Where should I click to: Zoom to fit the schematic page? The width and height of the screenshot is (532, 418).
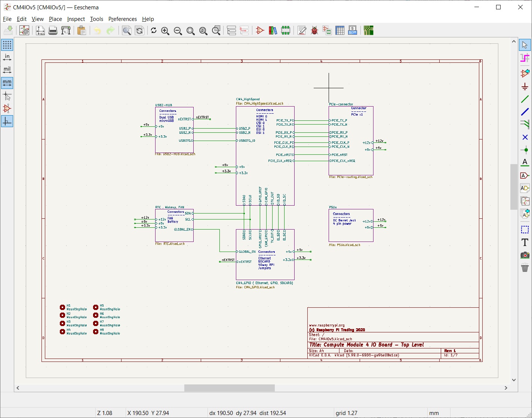[191, 31]
